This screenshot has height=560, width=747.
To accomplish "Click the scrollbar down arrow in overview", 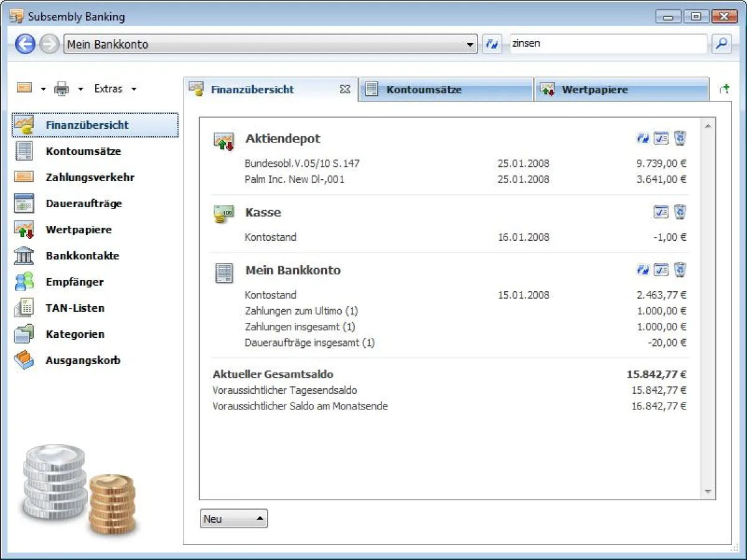I will [x=708, y=492].
